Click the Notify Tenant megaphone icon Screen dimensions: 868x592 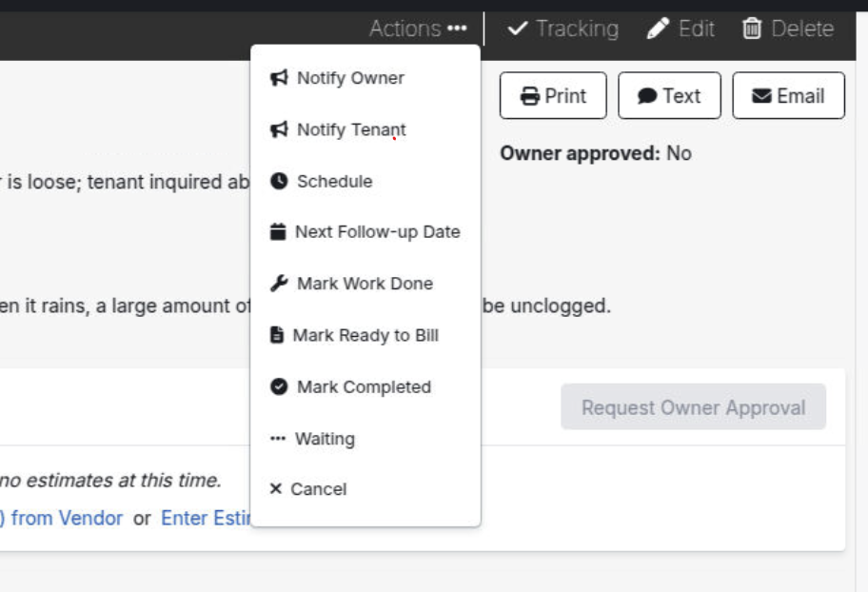tap(279, 129)
